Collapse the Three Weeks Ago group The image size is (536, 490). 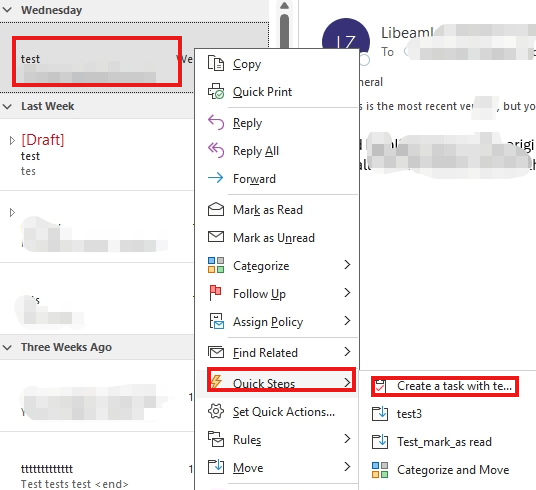[7, 347]
